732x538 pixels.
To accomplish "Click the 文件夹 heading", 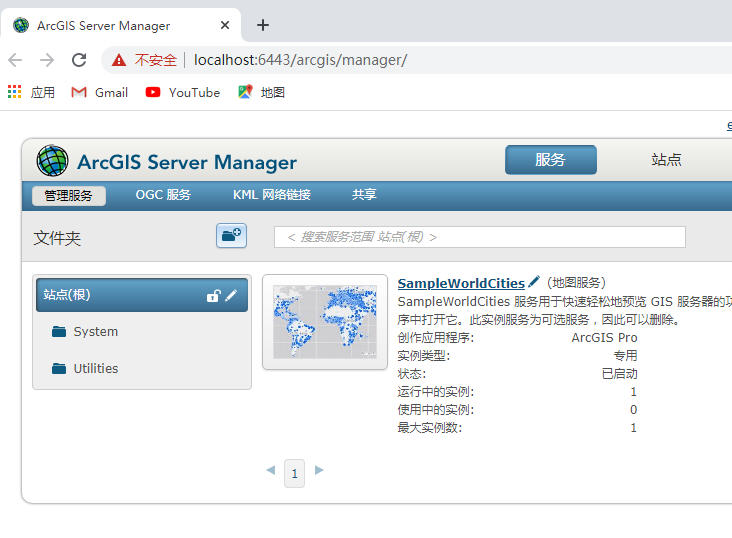I will pos(57,238).
